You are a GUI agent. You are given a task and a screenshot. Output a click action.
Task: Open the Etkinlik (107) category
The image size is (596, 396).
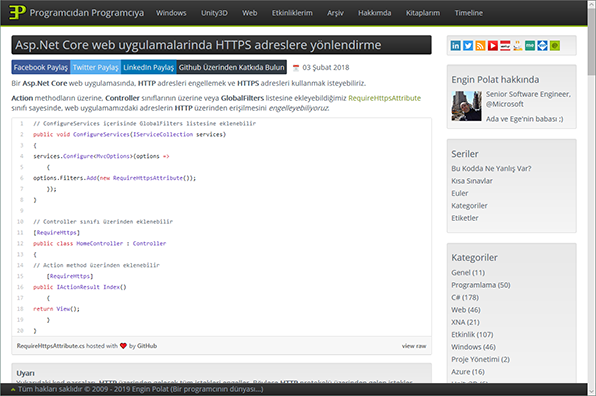coord(472,334)
